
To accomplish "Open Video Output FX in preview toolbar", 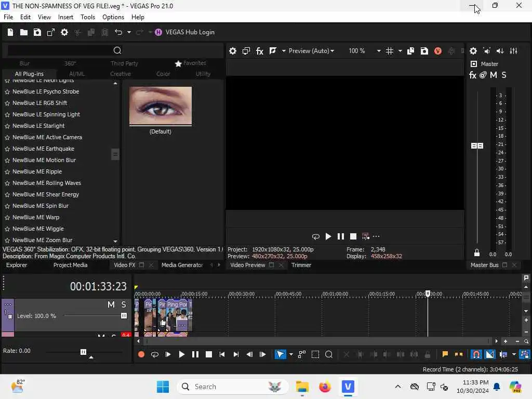I will point(260,51).
